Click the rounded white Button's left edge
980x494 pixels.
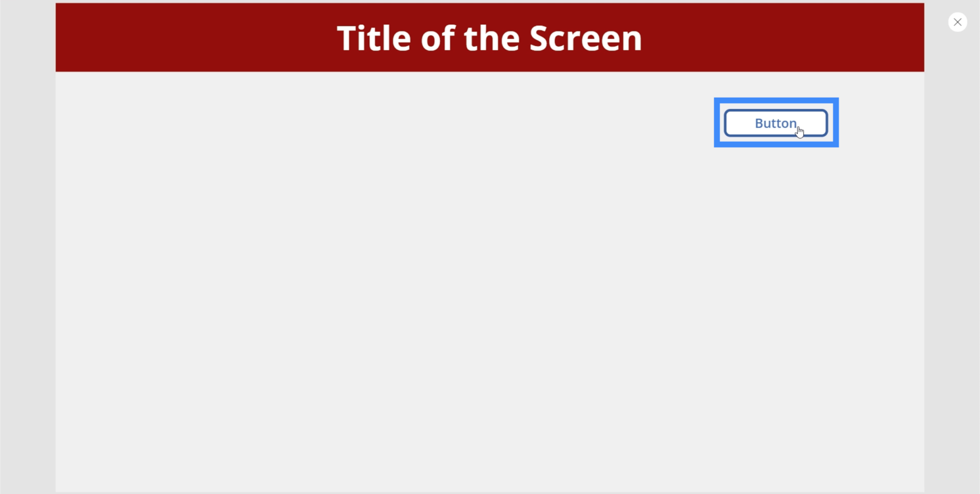click(x=725, y=123)
